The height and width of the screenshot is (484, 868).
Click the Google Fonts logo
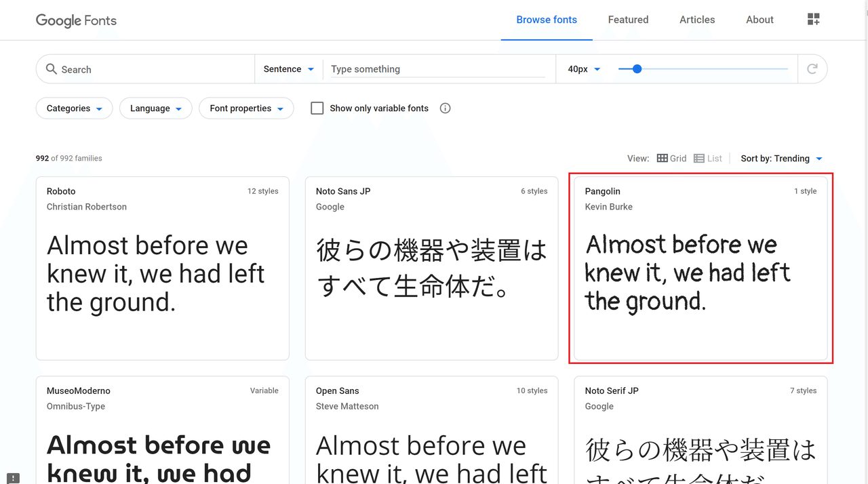[76, 20]
